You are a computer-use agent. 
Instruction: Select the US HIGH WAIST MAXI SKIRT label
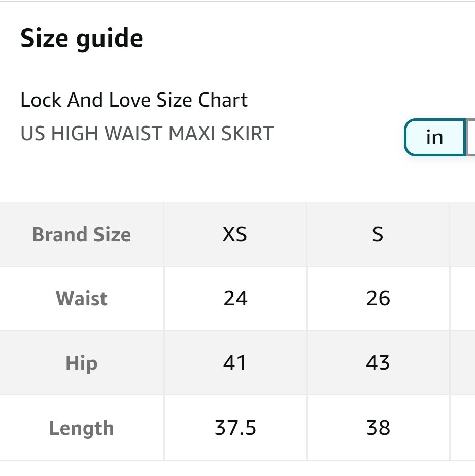(147, 133)
